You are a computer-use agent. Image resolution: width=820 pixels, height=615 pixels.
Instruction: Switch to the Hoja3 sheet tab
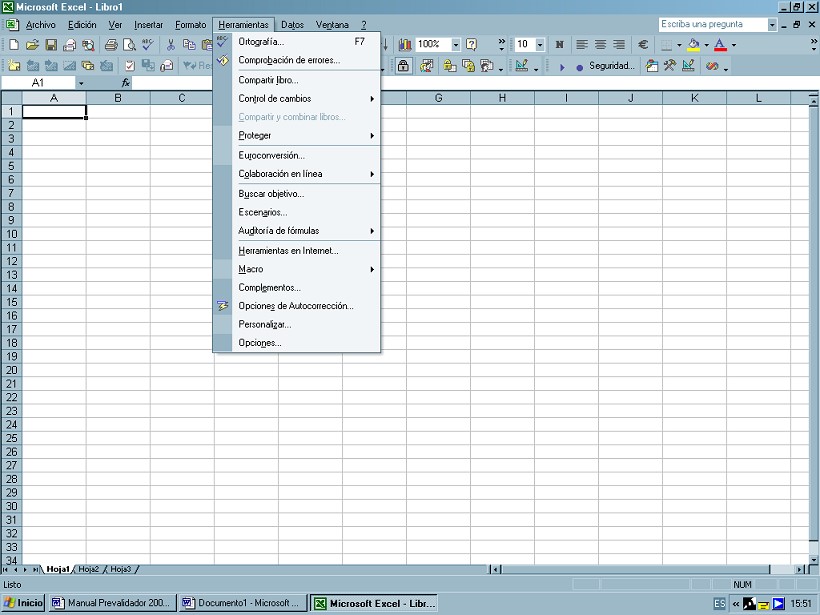click(x=120, y=569)
